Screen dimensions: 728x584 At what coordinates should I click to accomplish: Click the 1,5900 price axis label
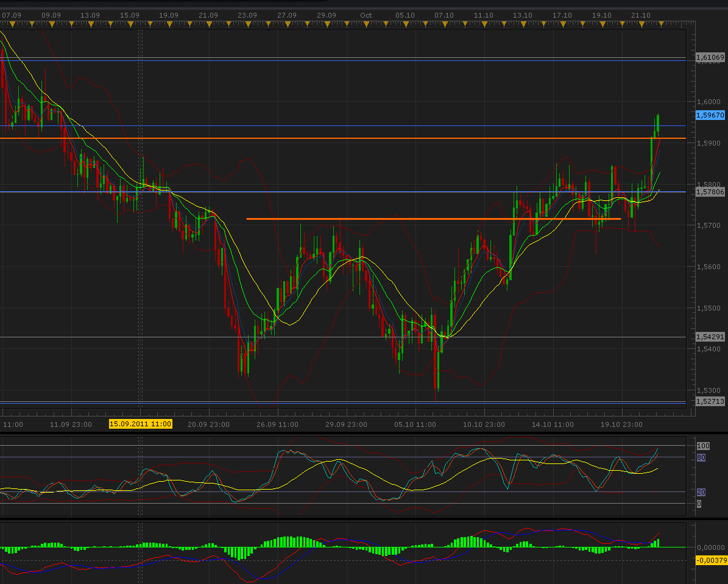pos(709,144)
